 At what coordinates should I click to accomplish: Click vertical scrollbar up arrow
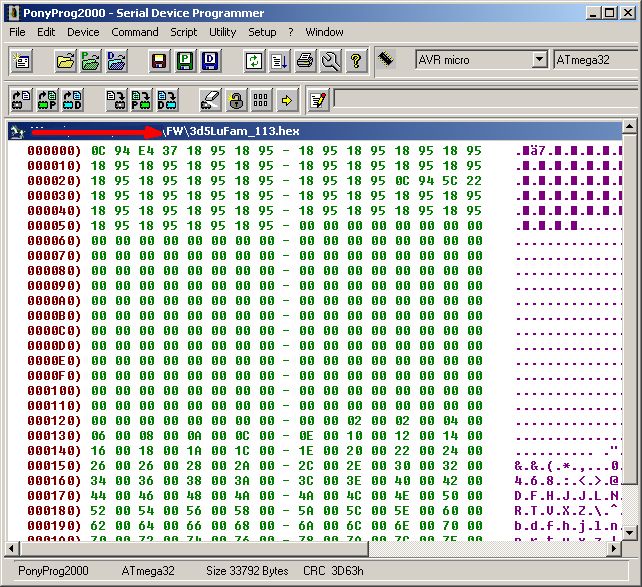[x=629, y=127]
